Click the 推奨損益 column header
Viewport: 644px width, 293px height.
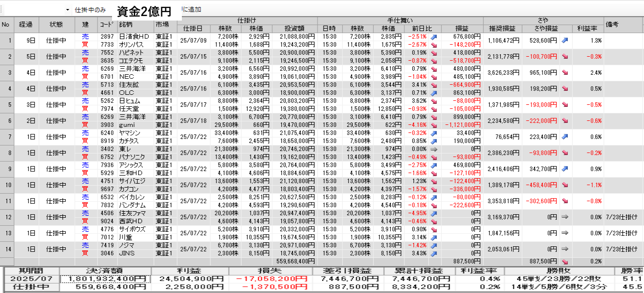click(502, 29)
